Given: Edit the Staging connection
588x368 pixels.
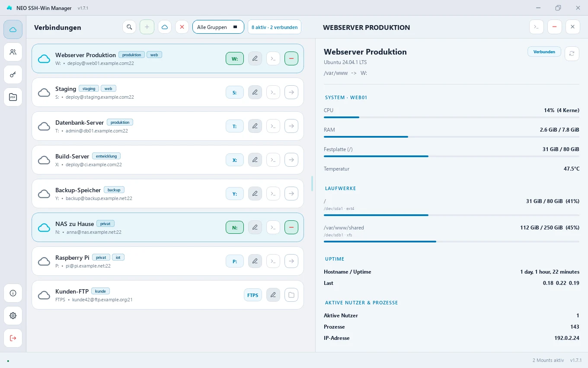Looking at the screenshot, I should point(255,92).
